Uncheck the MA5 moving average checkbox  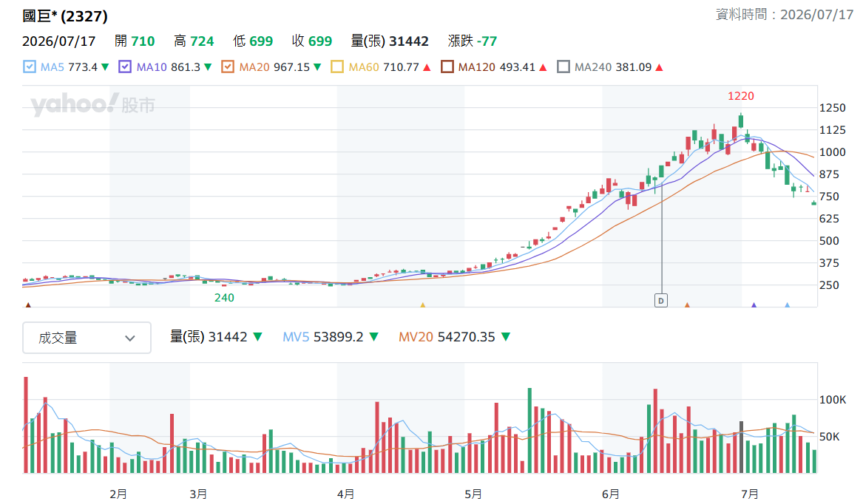29,67
